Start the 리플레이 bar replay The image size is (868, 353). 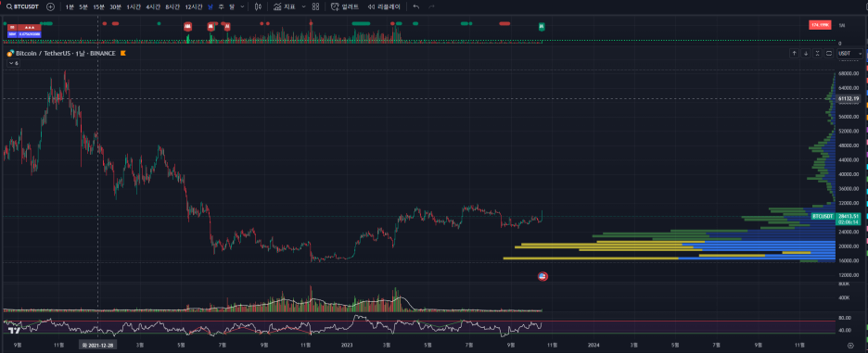384,6
